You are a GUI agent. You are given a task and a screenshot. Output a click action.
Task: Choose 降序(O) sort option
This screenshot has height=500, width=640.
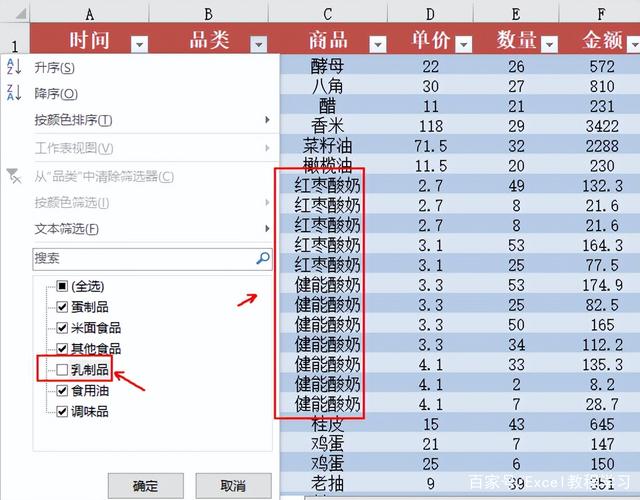(56, 94)
